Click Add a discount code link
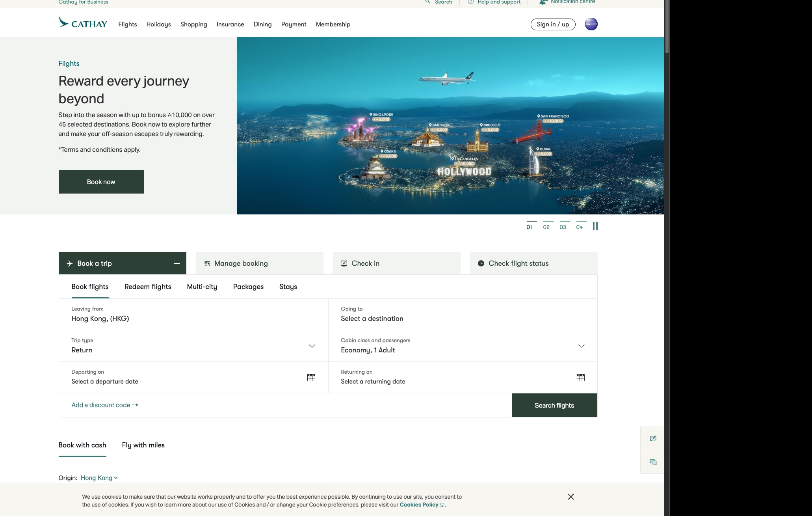Screen dimensions: 812x516 coord(104,405)
